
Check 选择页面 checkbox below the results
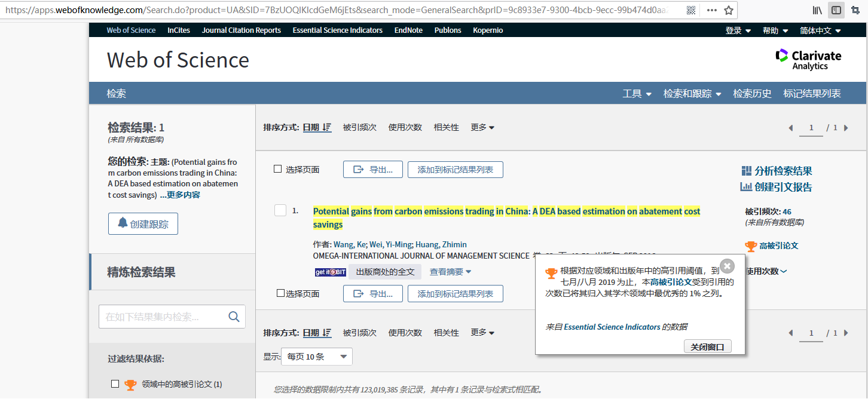pyautogui.click(x=280, y=293)
